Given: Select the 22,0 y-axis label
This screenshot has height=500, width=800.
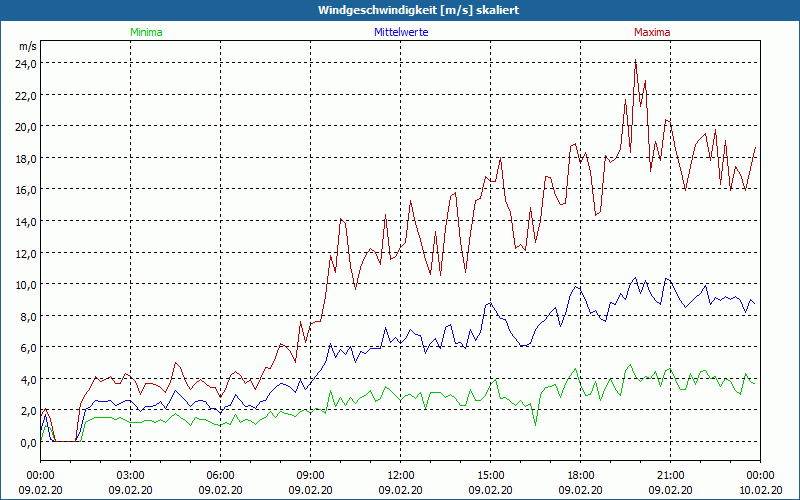Looking at the screenshot, I should click(26, 95).
